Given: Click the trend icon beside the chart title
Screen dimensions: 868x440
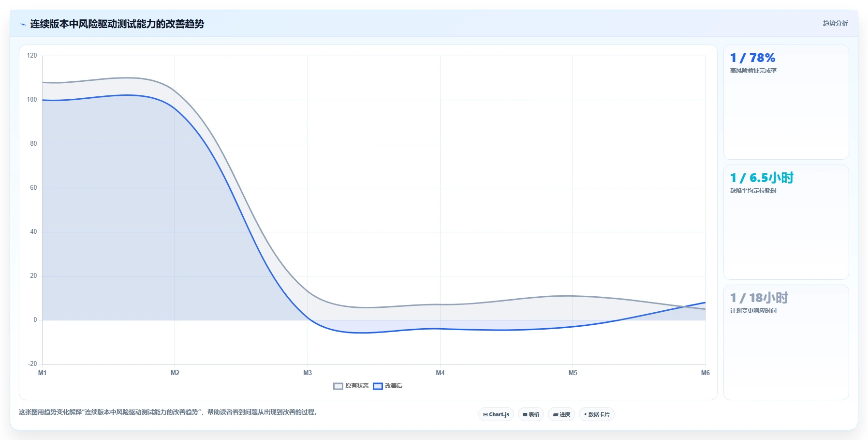Looking at the screenshot, I should pos(23,24).
